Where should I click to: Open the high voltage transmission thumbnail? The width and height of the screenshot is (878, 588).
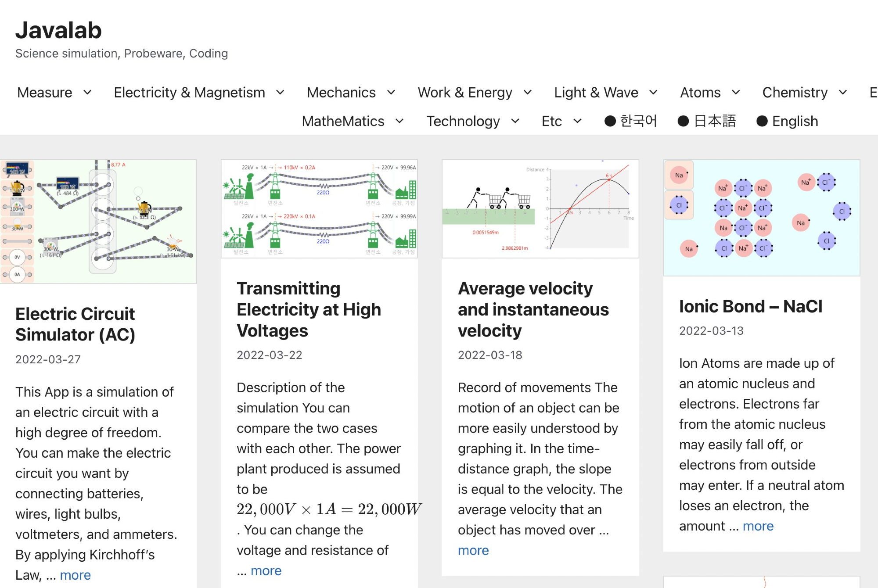point(319,209)
